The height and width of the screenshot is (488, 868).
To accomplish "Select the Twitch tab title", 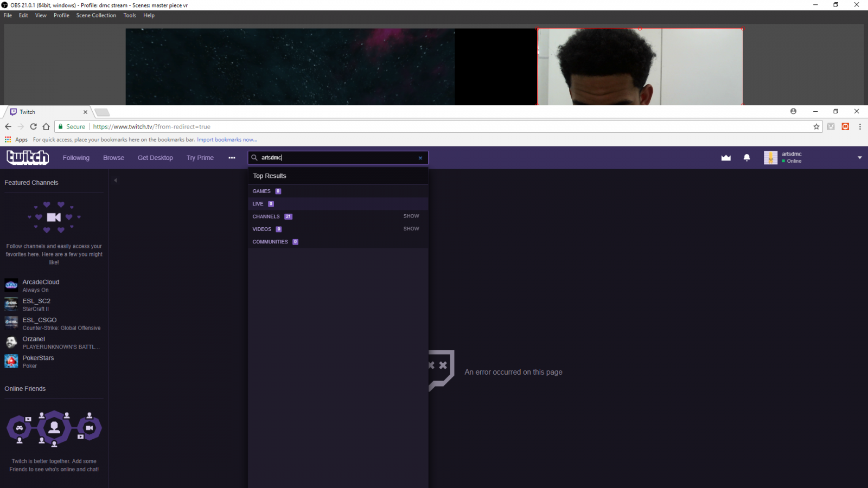I will (27, 112).
